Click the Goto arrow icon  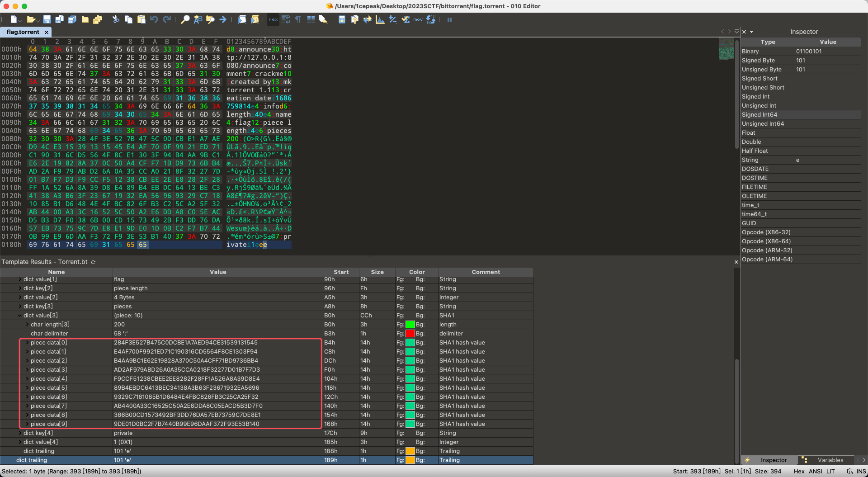223,19
